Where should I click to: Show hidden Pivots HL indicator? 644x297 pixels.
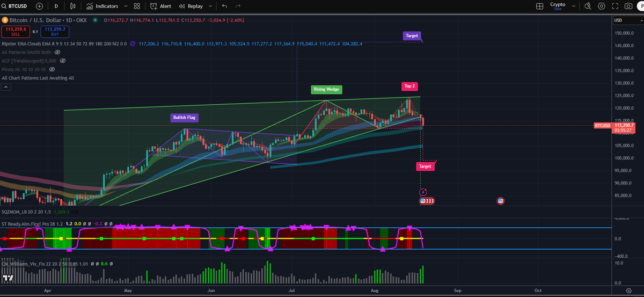point(52,69)
